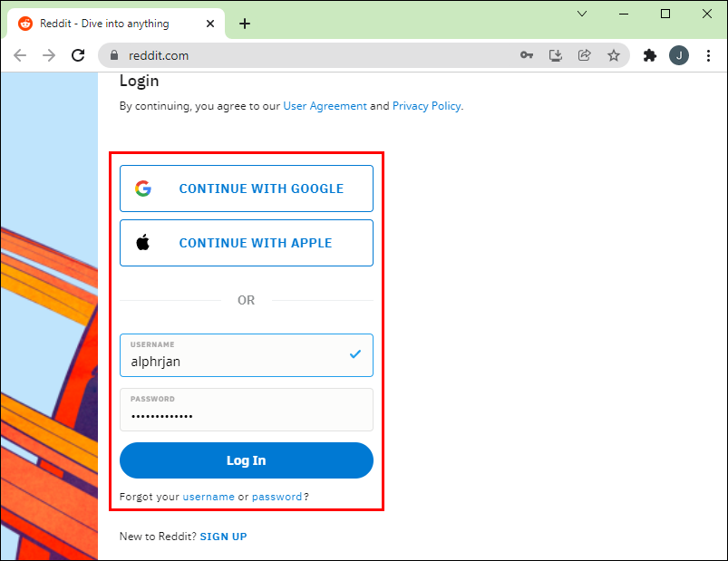
Task: Click the back navigation arrow
Action: (x=20, y=55)
